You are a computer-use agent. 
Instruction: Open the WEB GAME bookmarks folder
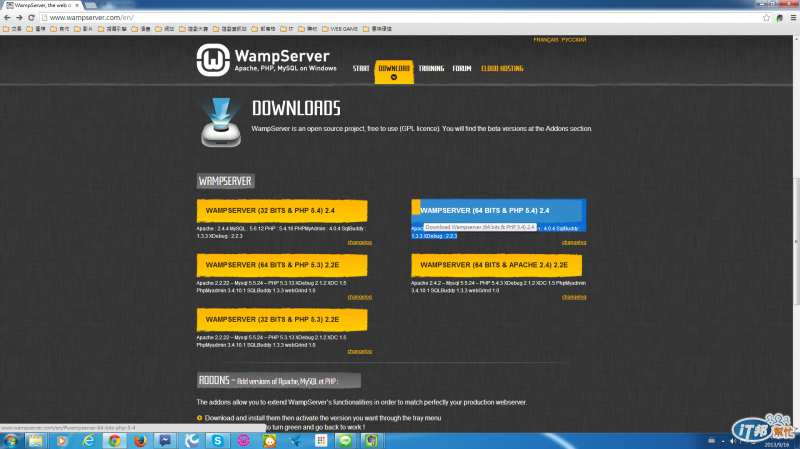pyautogui.click(x=340, y=29)
